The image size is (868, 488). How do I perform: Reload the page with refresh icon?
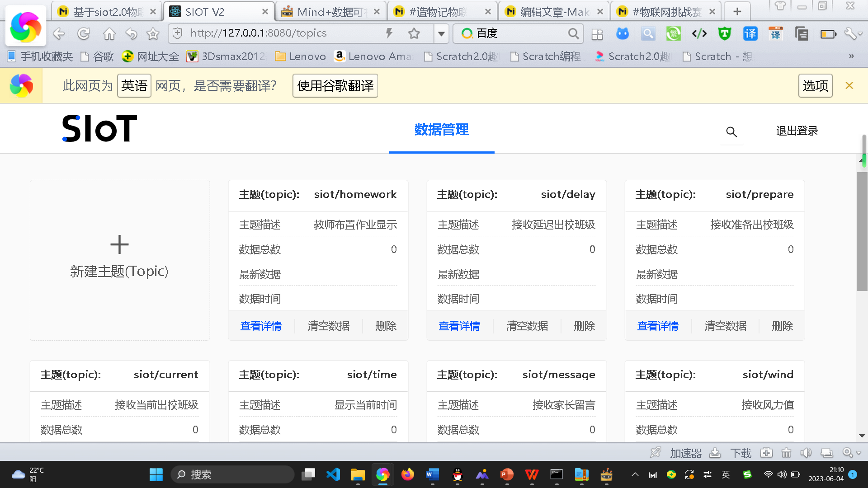[84, 33]
